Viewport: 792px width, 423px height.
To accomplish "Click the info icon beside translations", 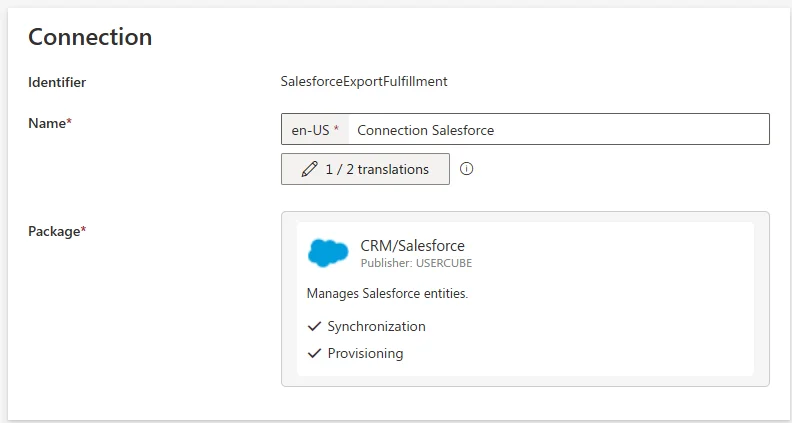I will click(467, 169).
